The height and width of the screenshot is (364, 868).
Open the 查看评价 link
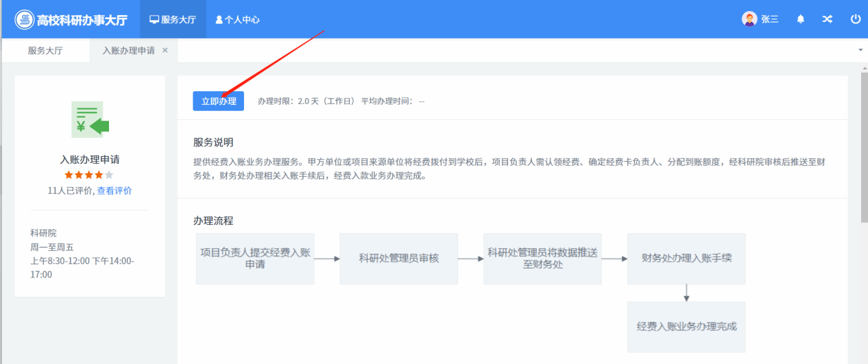[114, 191]
